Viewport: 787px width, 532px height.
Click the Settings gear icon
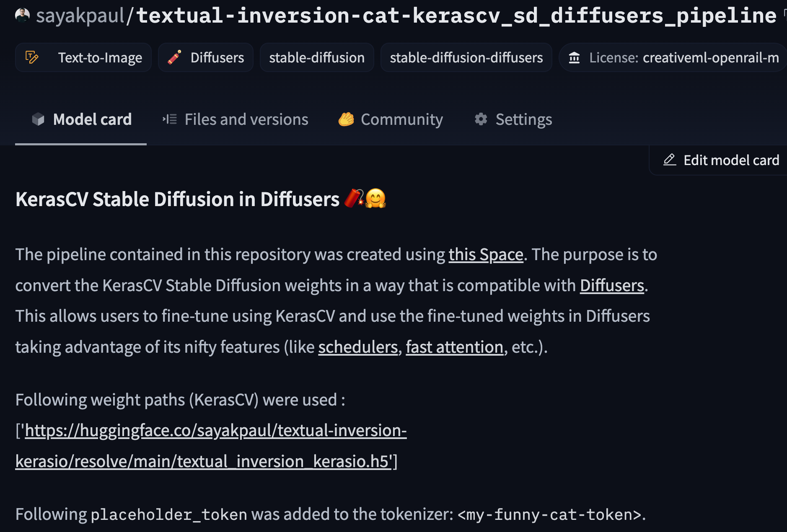tap(481, 119)
